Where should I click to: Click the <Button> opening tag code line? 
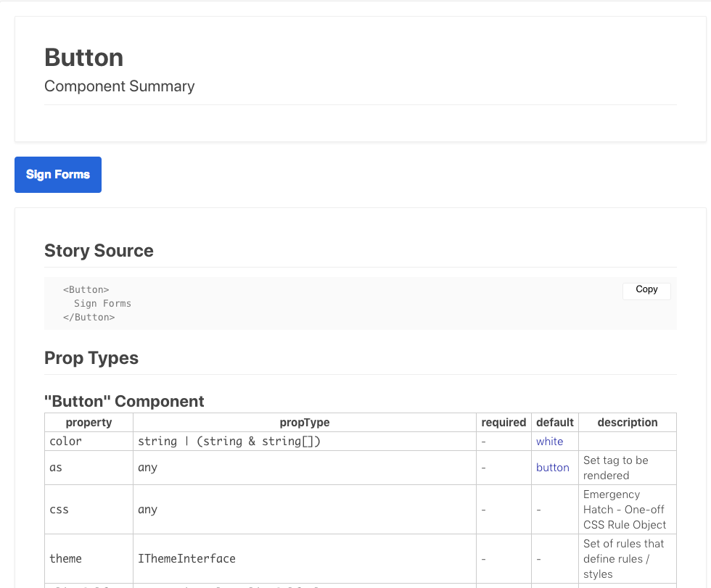point(86,290)
